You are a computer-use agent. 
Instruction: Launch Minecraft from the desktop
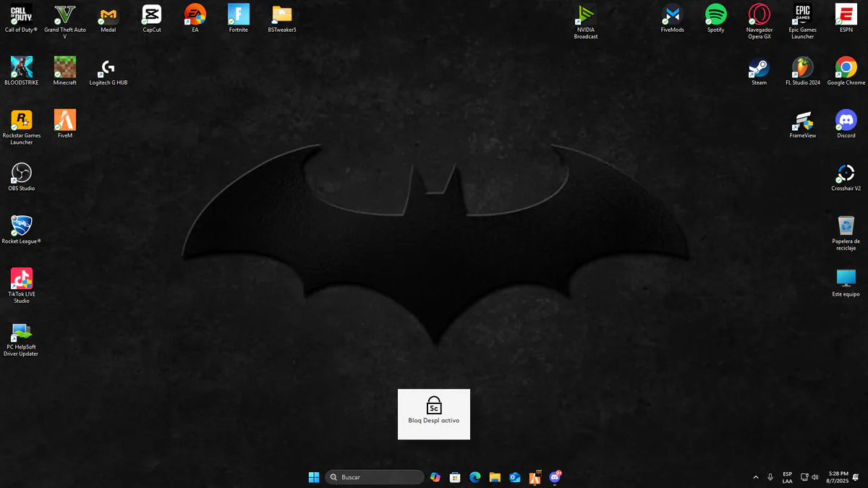tap(65, 71)
